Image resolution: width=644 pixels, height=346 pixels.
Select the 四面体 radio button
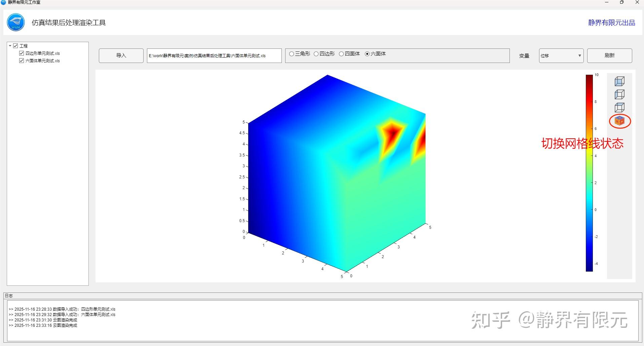tap(341, 54)
